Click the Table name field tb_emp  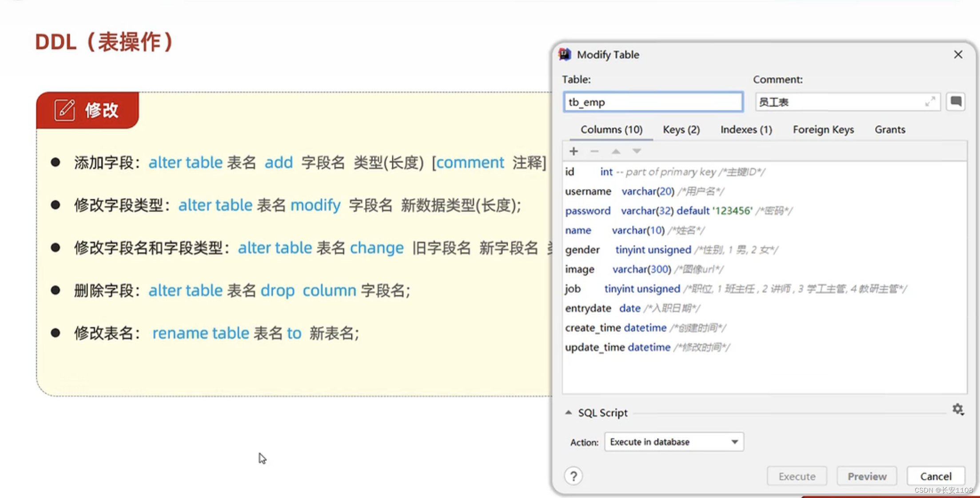[x=653, y=102]
